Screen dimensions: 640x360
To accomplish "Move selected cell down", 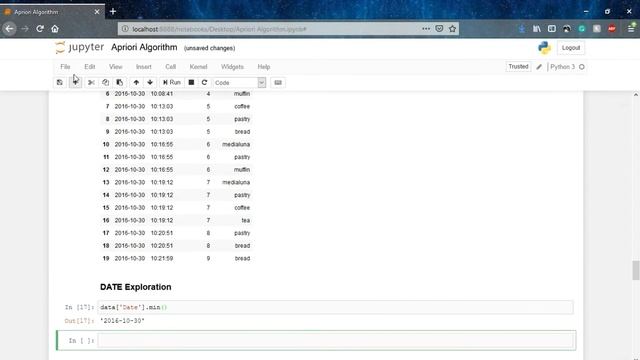I will [x=150, y=82].
